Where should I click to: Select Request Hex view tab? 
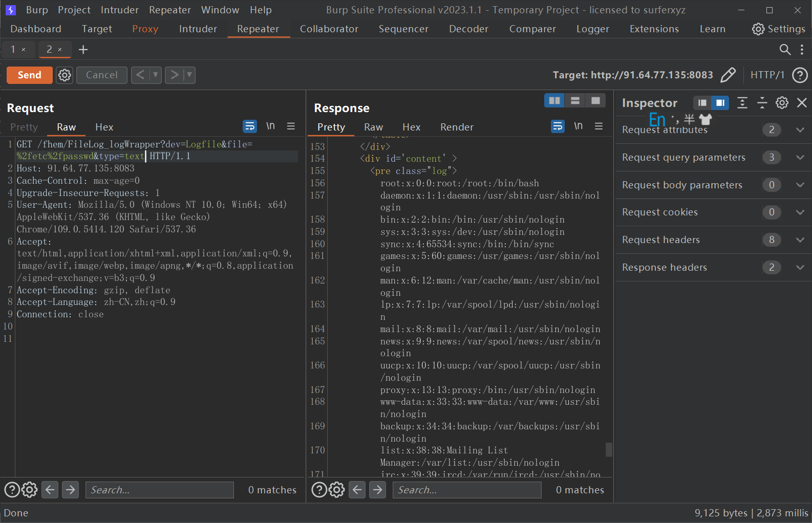pyautogui.click(x=104, y=127)
